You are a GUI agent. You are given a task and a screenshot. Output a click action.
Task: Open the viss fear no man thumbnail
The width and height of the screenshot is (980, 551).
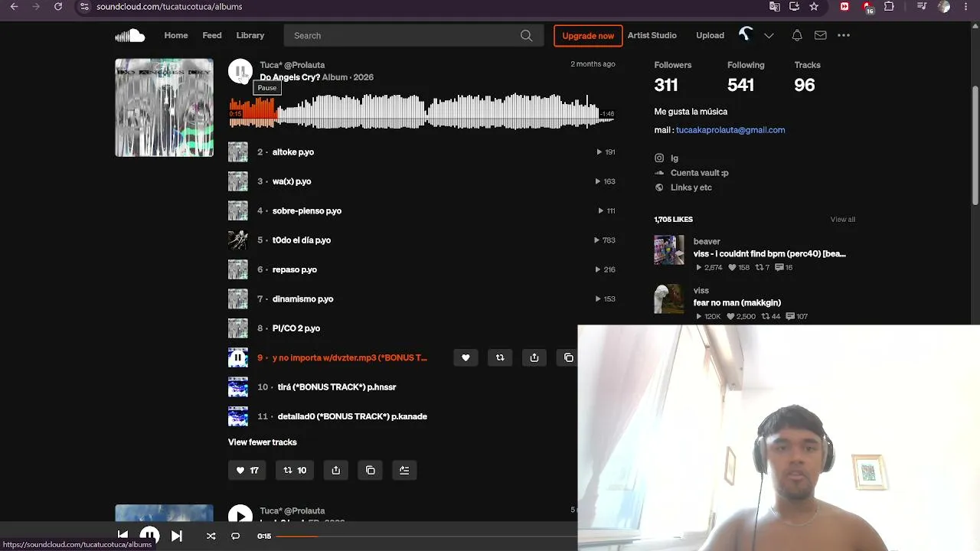[669, 299]
